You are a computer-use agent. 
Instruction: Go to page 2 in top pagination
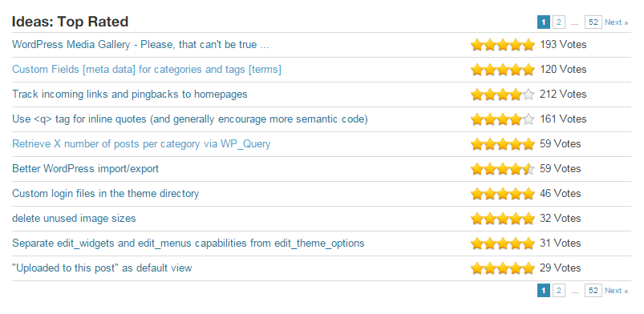tap(558, 22)
